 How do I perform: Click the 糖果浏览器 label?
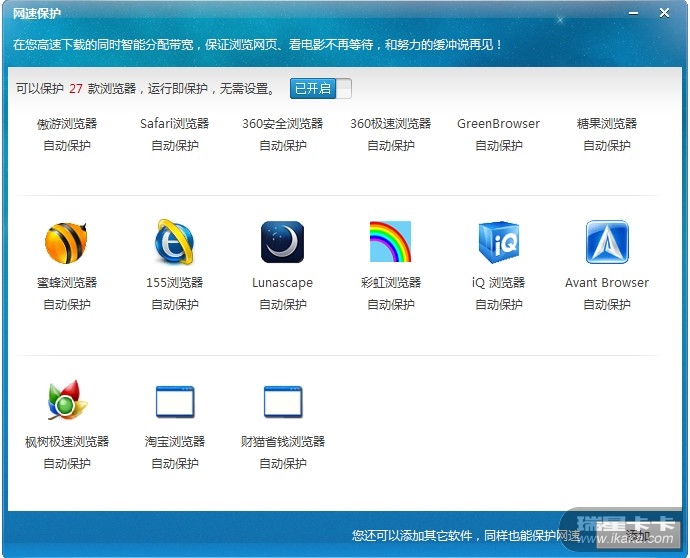coord(607,124)
